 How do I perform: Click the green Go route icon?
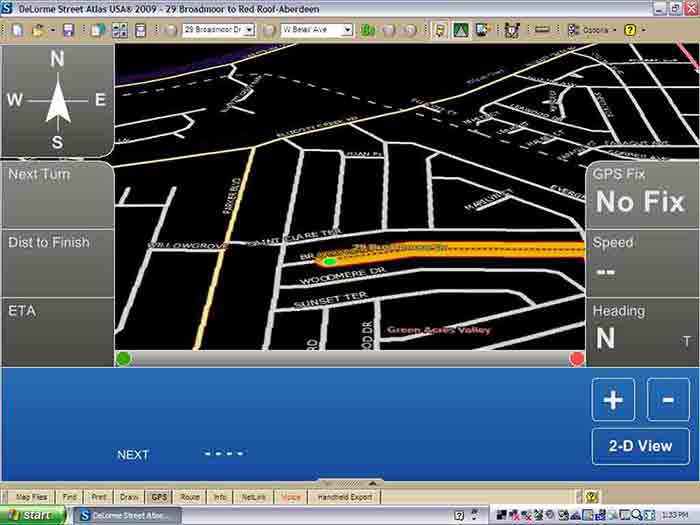368,30
